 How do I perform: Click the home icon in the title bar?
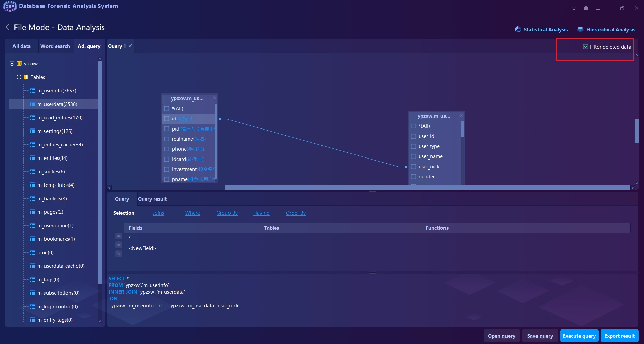574,8
